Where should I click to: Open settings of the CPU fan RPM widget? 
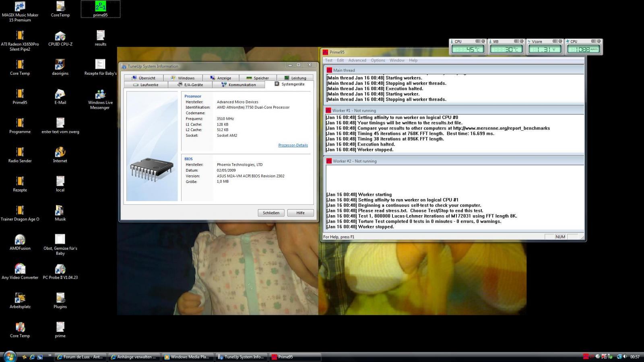pyautogui.click(x=593, y=41)
